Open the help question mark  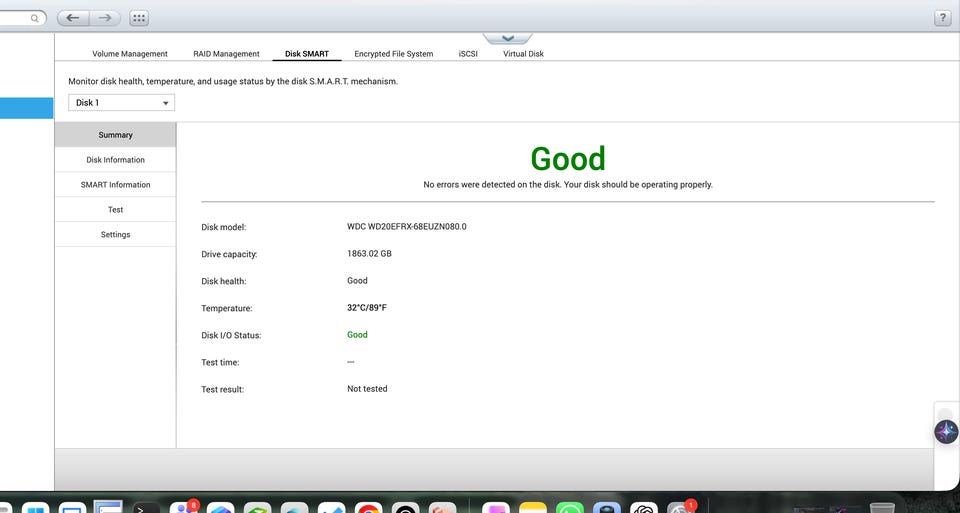(x=942, y=18)
